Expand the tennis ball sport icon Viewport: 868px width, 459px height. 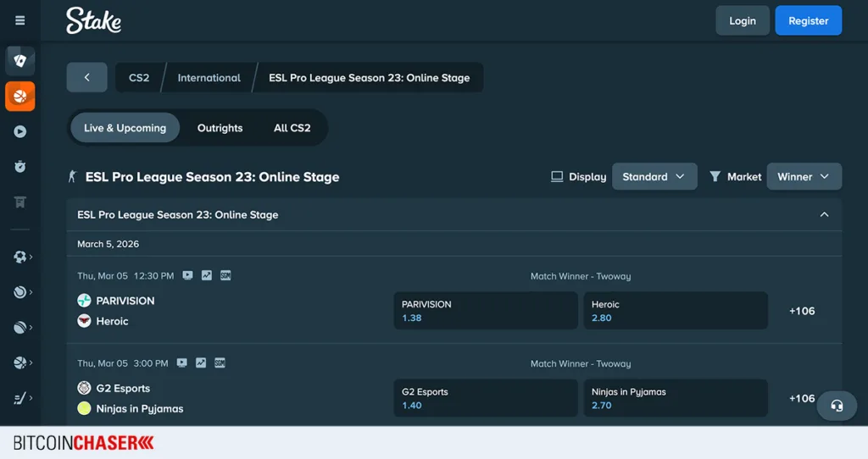pyautogui.click(x=20, y=292)
